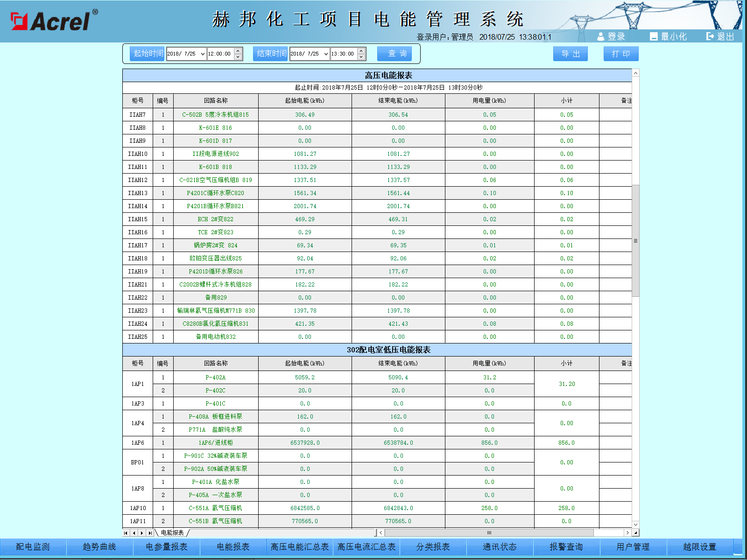The width and height of the screenshot is (747, 560).
Task: Open 配电监测 from the bottom navigation bar
Action: (33, 546)
